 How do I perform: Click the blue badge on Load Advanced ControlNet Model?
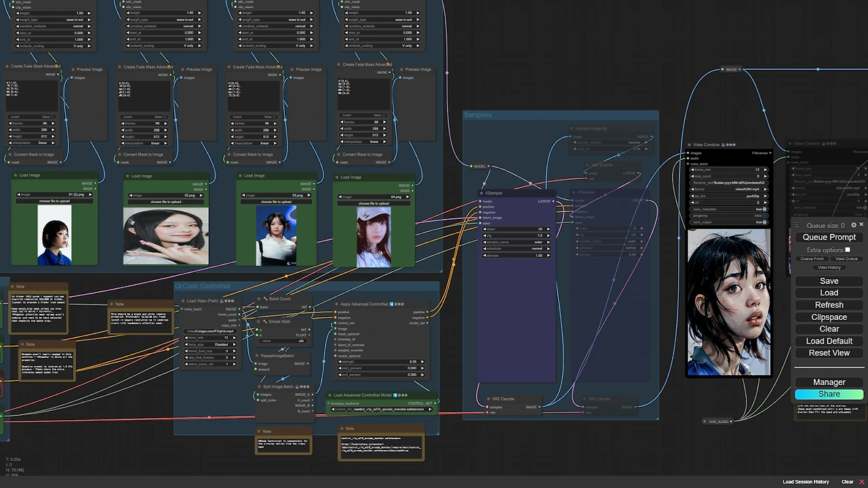click(x=395, y=395)
